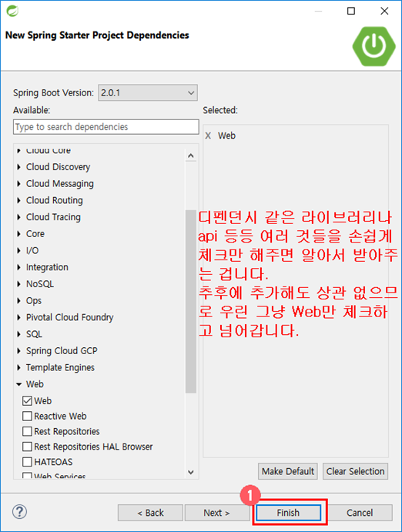Enable the Reactive Web checkbox
Screen dimensions: 402x532
[27, 416]
